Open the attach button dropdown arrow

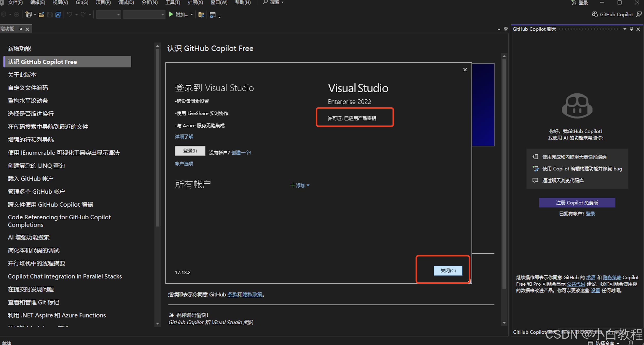pos(192,15)
